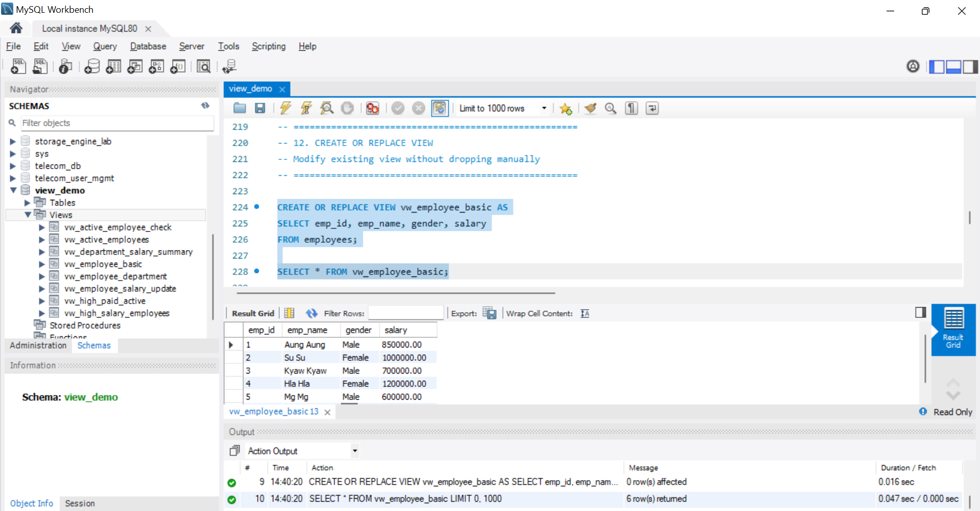Open the preferences gear icon at top right
This screenshot has height=511, width=980.
(913, 66)
